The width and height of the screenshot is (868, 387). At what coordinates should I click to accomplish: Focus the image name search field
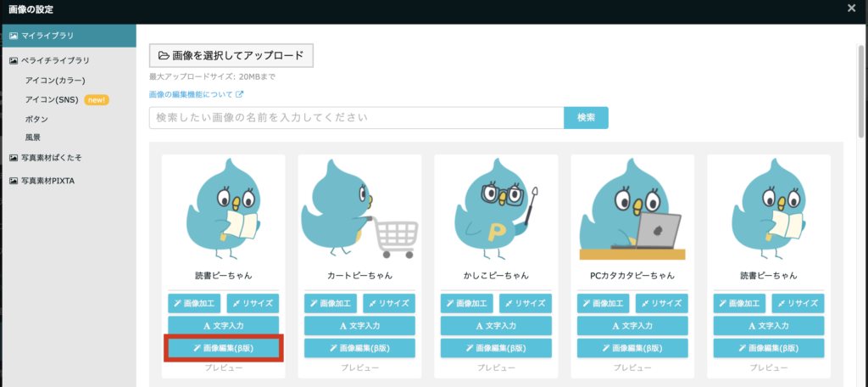click(356, 118)
